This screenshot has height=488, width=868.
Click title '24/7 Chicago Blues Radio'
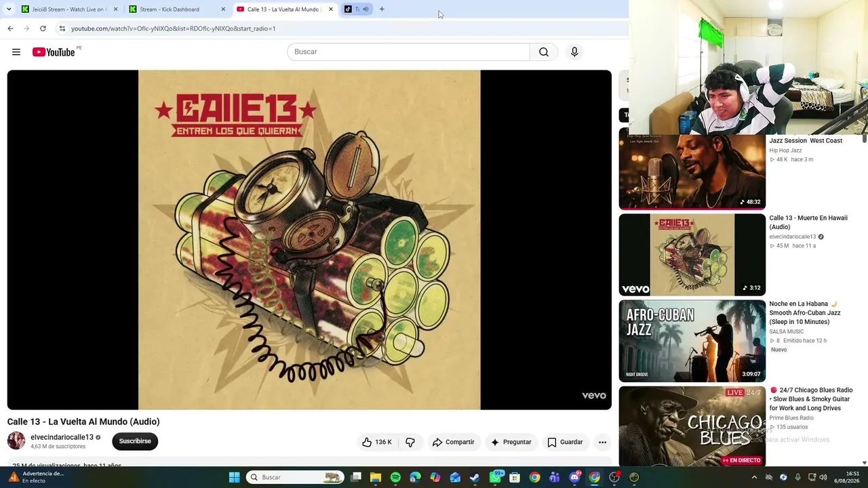click(x=810, y=399)
